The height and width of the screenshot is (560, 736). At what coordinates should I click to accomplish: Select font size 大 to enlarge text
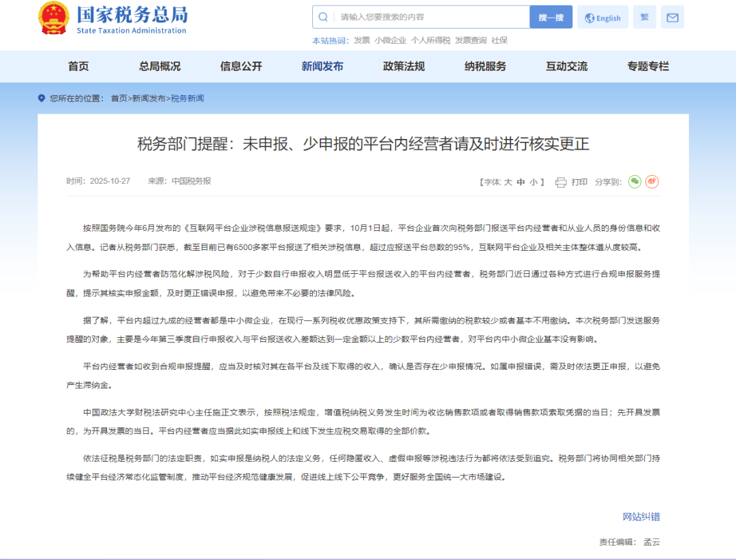(508, 182)
